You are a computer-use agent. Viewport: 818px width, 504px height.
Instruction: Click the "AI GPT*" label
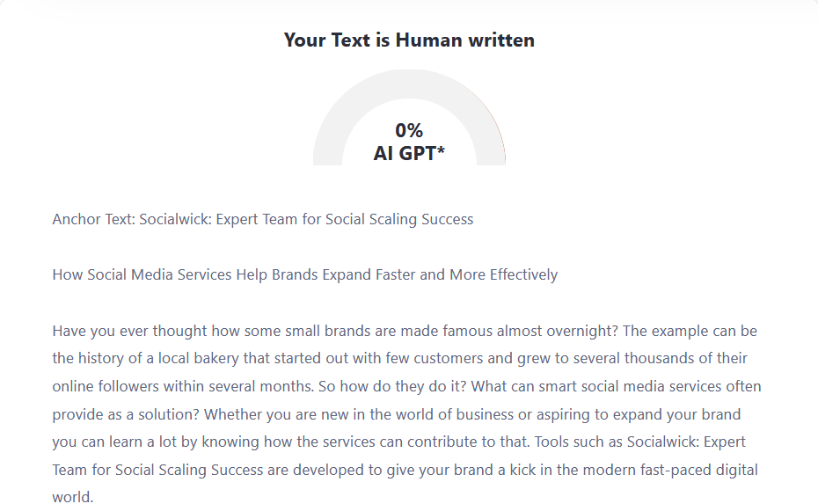[409, 153]
